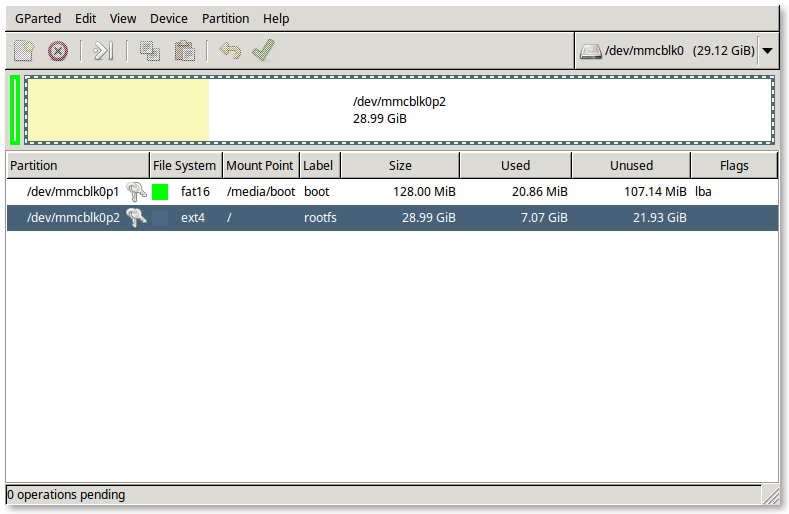Image resolution: width=789 pixels, height=514 pixels.
Task: Sort by the Mount Point column header
Action: click(261, 166)
